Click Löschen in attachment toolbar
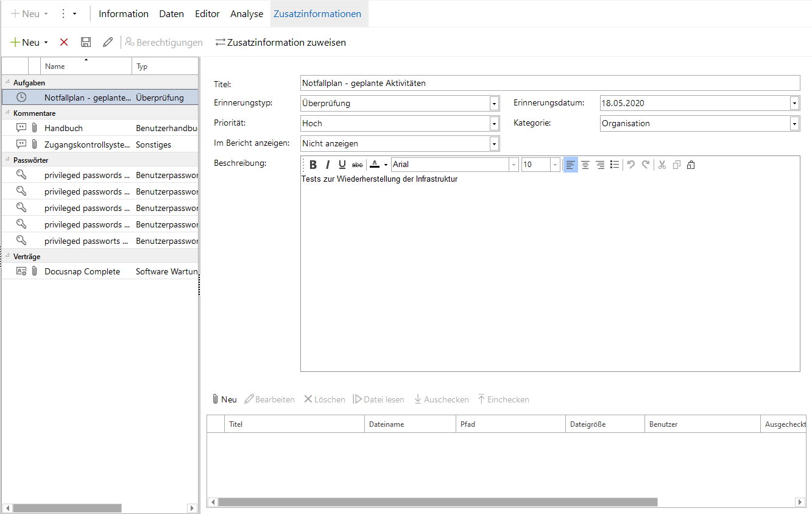Screen dimensions: 812x514 click(x=325, y=399)
